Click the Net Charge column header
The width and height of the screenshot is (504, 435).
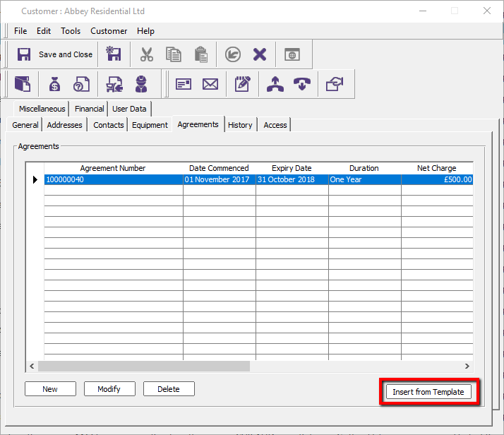coord(437,168)
